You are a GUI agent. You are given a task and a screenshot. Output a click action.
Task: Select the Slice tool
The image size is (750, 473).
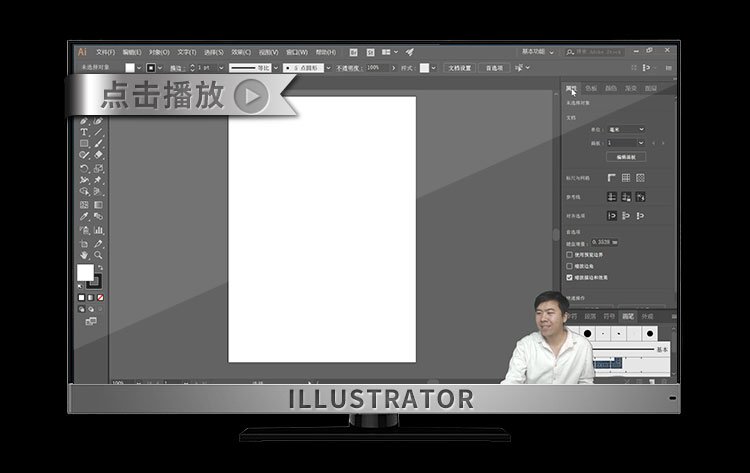coord(99,244)
